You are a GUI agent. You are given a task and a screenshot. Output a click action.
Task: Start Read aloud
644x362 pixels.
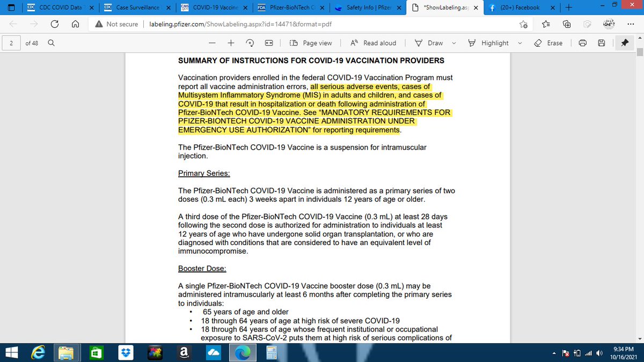point(373,43)
